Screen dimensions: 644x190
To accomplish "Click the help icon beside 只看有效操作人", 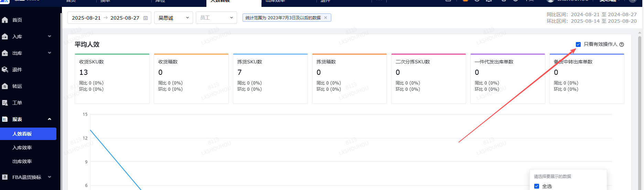I will coord(622,44).
